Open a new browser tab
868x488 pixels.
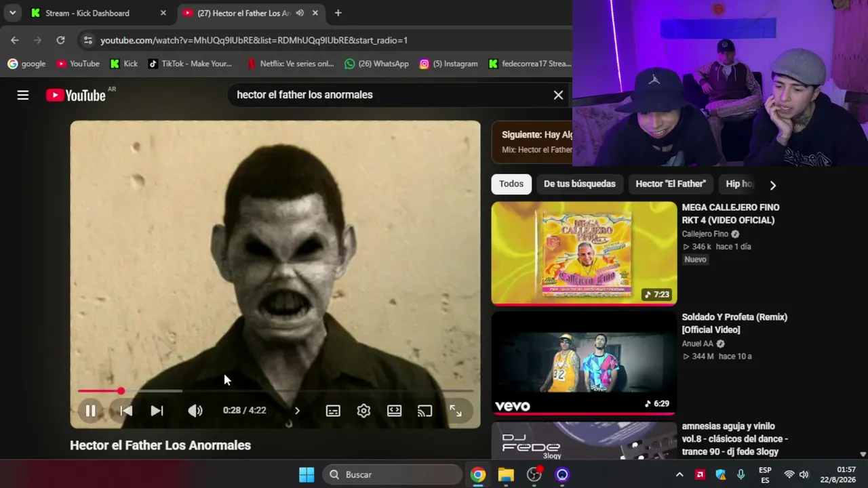(x=338, y=13)
